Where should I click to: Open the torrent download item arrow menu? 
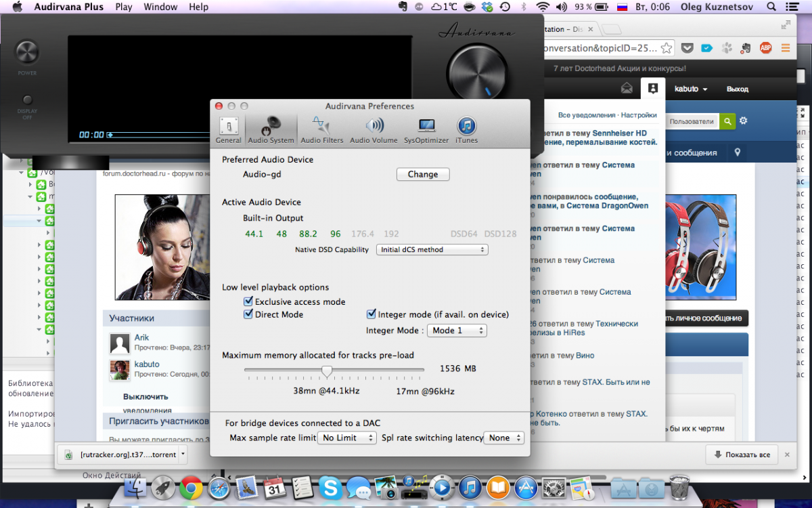(183, 454)
